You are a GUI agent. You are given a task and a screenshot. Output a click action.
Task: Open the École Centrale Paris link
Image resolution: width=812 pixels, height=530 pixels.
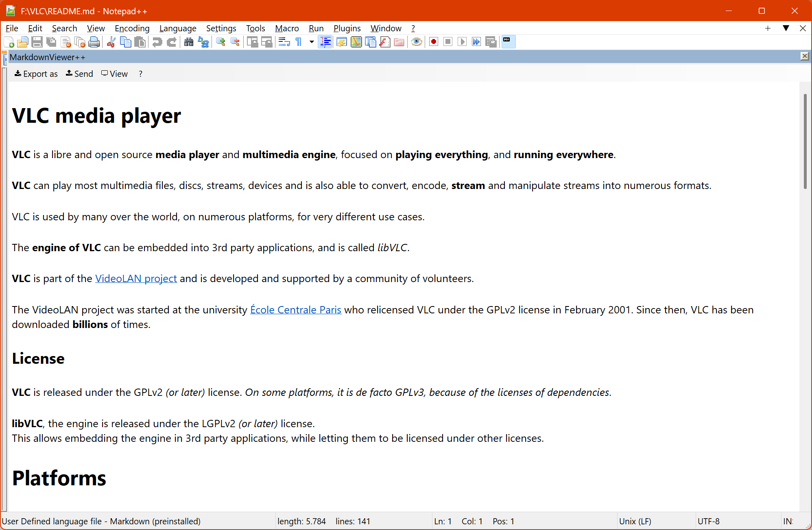(295, 310)
